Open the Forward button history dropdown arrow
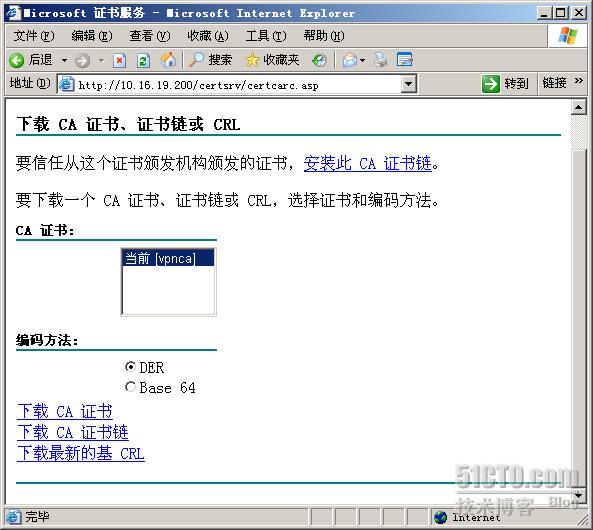This screenshot has height=530, width=593. point(101,60)
